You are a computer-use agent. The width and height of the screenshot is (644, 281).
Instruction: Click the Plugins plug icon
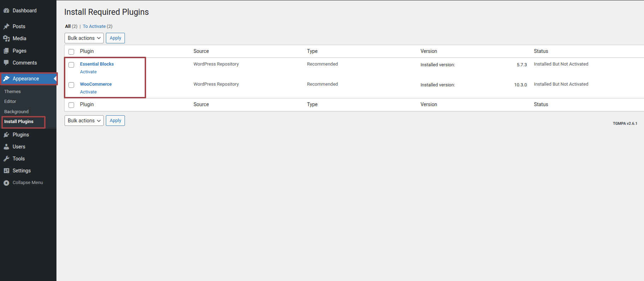(6, 135)
